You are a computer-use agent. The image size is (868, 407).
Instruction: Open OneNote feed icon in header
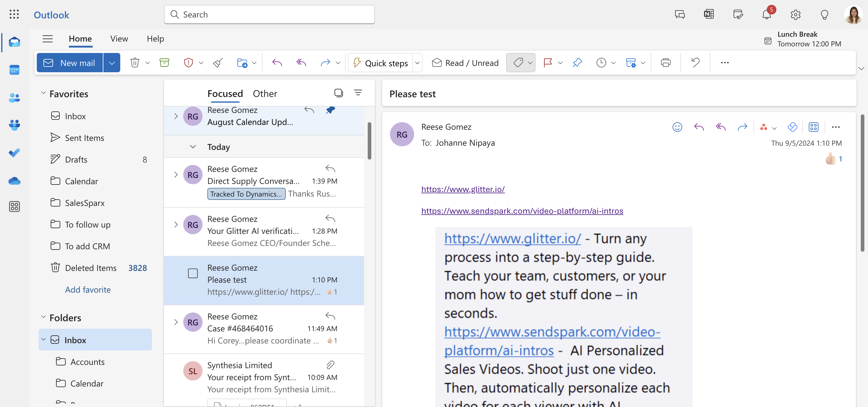[x=709, y=14]
